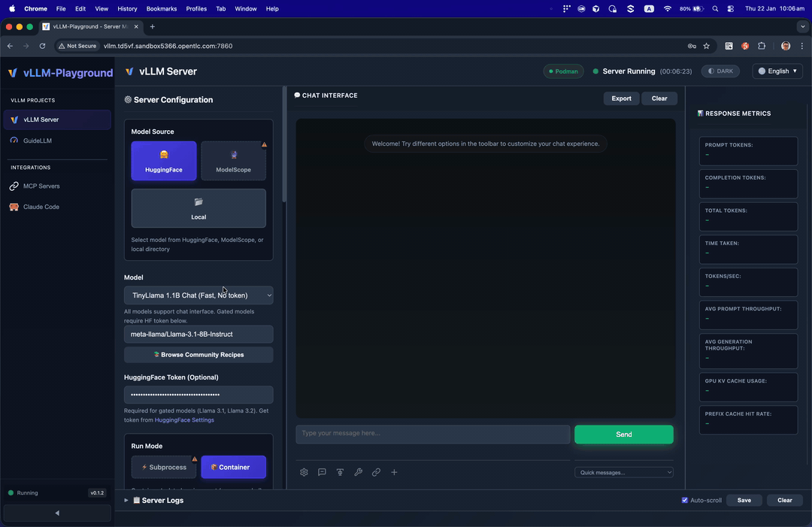Open the File menu
812x527 pixels.
(61, 9)
